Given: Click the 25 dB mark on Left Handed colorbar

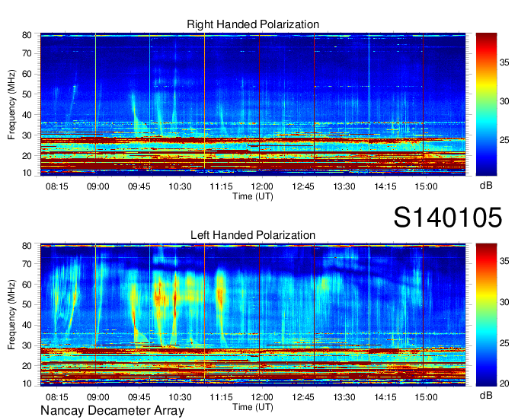Looking at the screenshot, I should tap(504, 343).
